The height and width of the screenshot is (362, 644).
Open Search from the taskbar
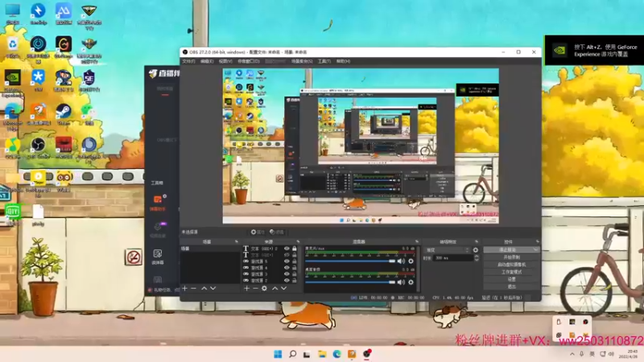[292, 354]
